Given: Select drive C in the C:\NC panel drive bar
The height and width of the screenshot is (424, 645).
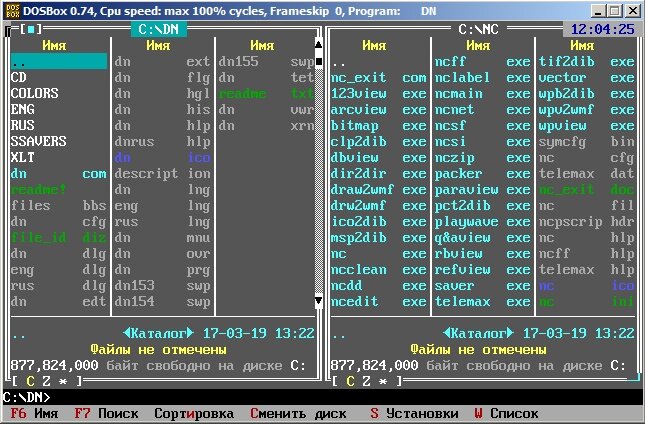Looking at the screenshot, I should [x=350, y=381].
